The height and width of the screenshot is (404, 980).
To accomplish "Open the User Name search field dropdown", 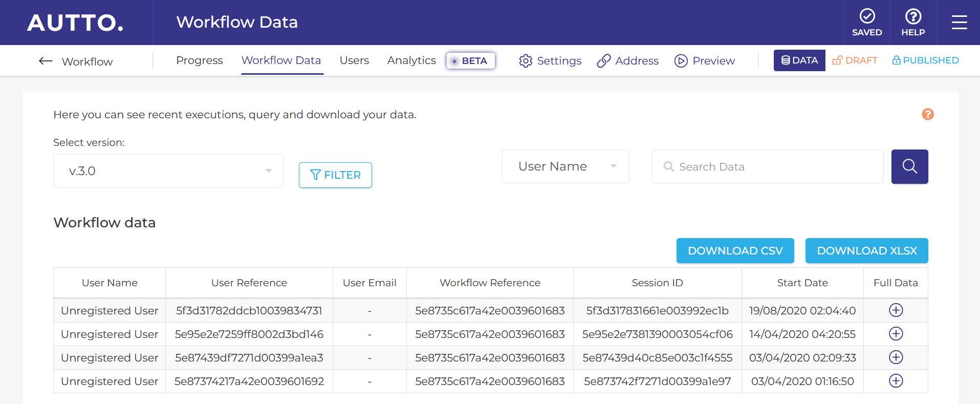I will coord(565,166).
